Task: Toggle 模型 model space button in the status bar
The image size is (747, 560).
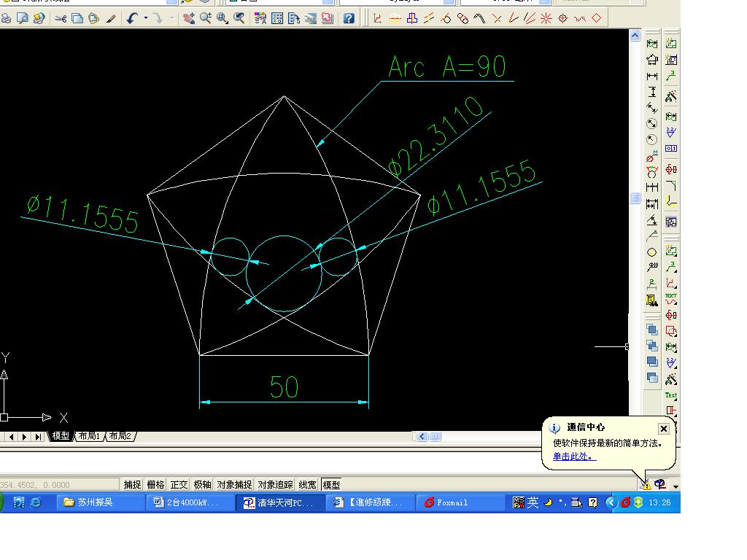Action: coord(332,484)
